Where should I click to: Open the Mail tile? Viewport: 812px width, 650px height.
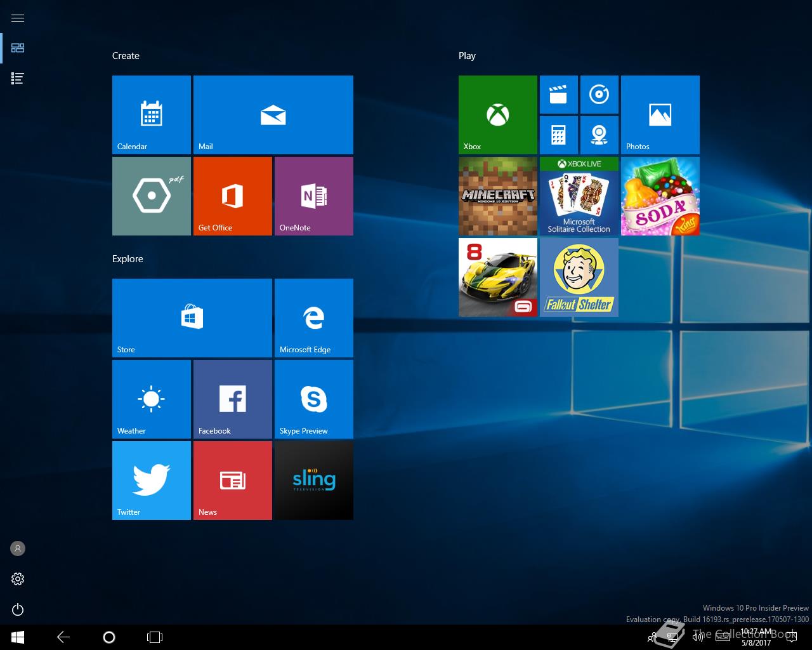[273, 115]
